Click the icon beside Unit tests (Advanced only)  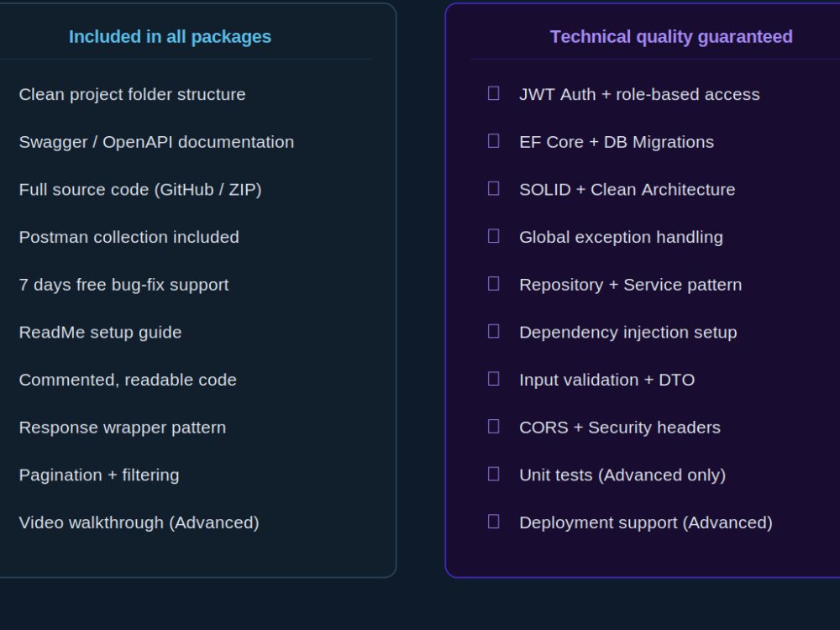click(493, 474)
